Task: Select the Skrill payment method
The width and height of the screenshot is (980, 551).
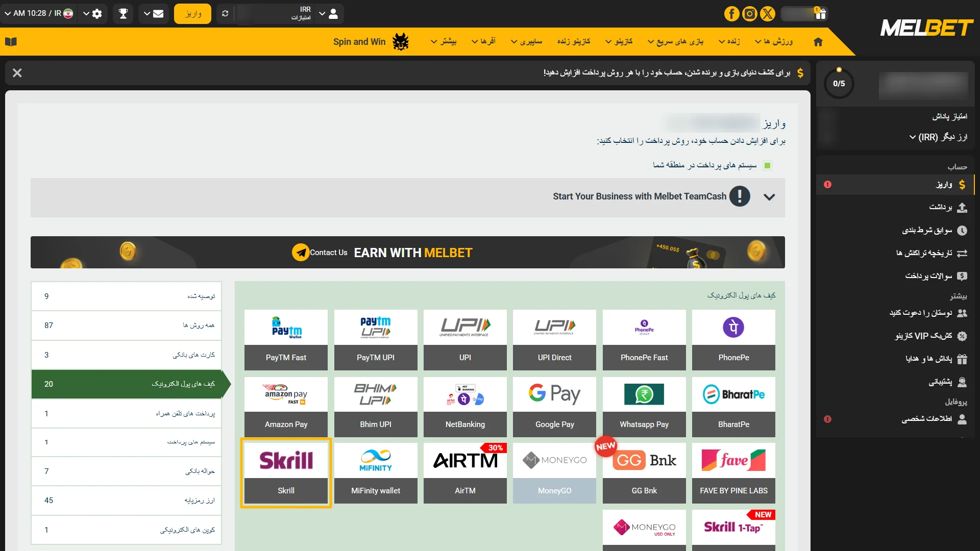Action: coord(286,473)
